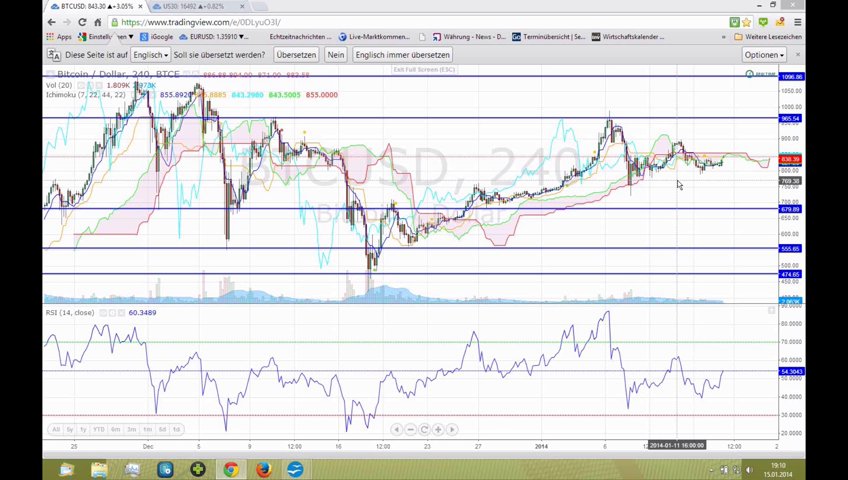Click the chart zoom out (minus) button
This screenshot has height=480, width=848.
410,429
